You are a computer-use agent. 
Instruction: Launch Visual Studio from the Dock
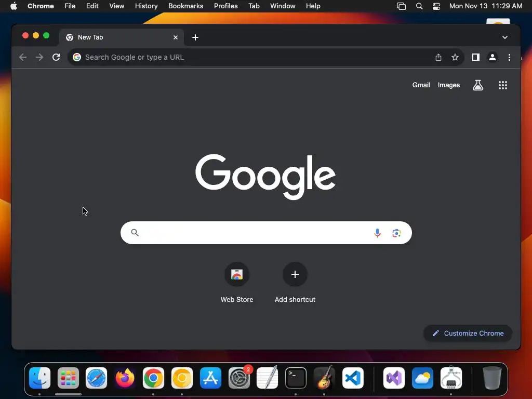click(394, 378)
